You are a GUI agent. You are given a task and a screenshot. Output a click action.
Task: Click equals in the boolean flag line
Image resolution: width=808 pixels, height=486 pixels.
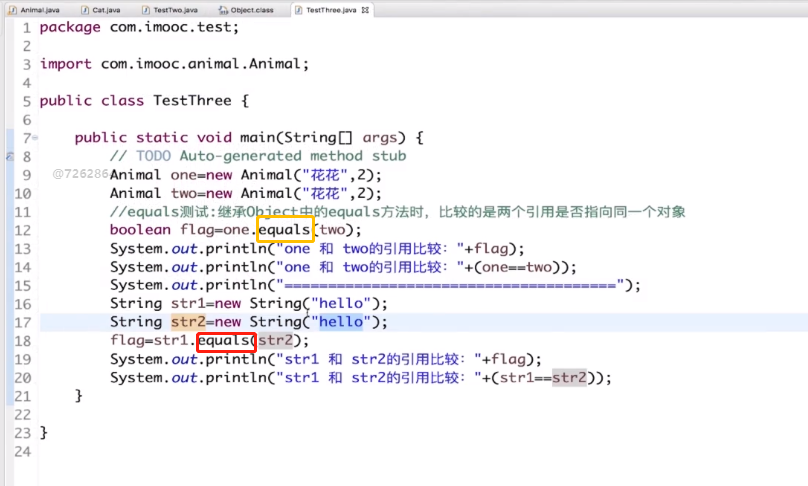click(284, 229)
